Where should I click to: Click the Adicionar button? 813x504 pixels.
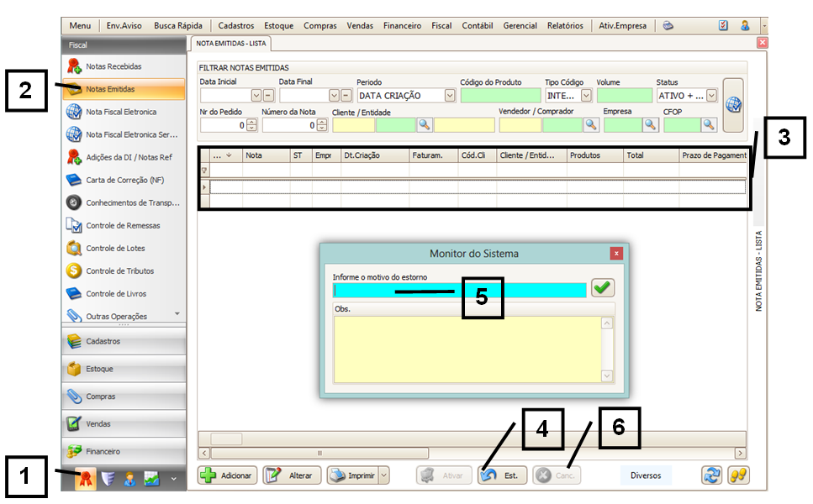coord(227,475)
